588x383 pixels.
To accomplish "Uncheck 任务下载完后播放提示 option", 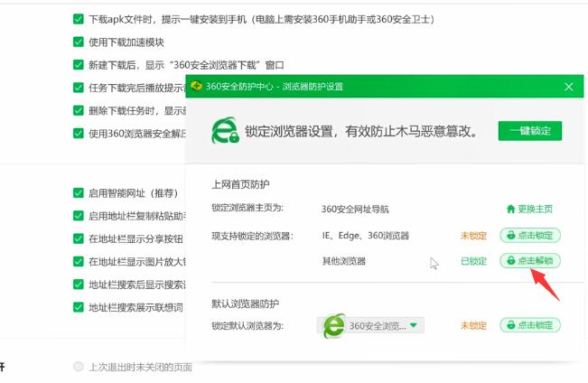I will [78, 88].
